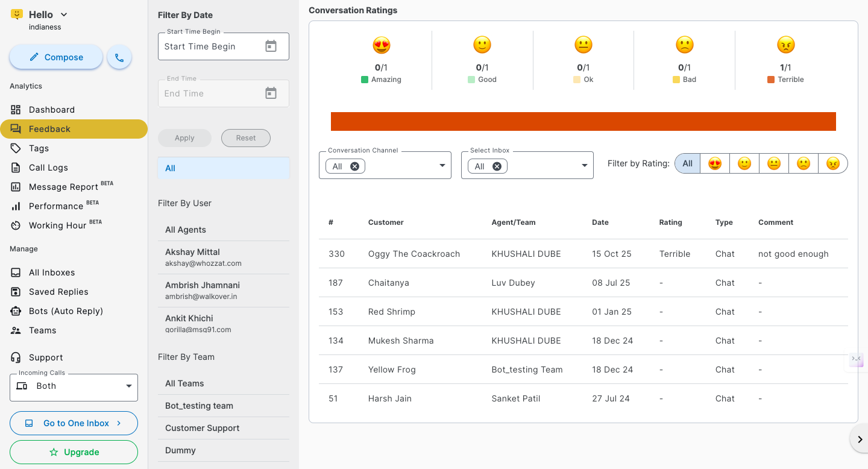Click the orange Terrible legend swatch
Image resolution: width=868 pixels, height=469 pixels.
click(x=771, y=80)
